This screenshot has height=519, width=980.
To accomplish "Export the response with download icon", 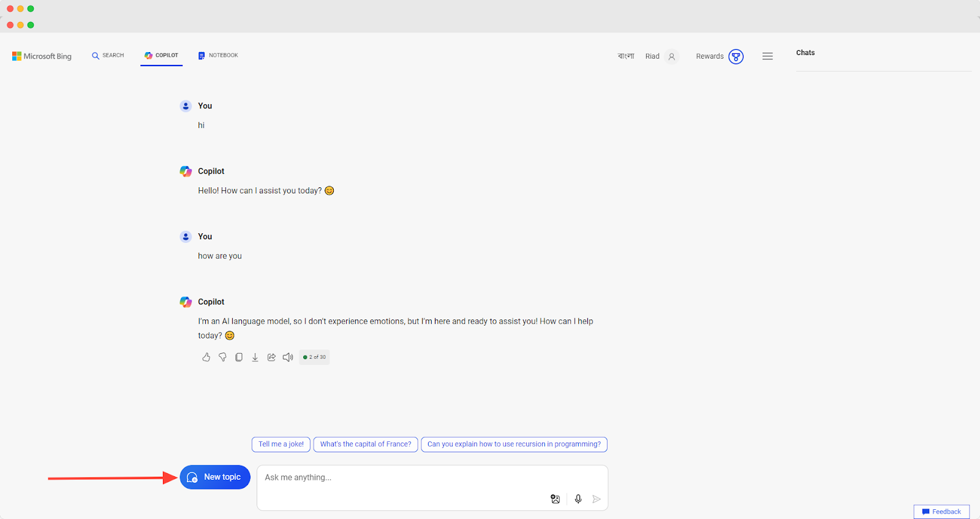I will coord(255,357).
